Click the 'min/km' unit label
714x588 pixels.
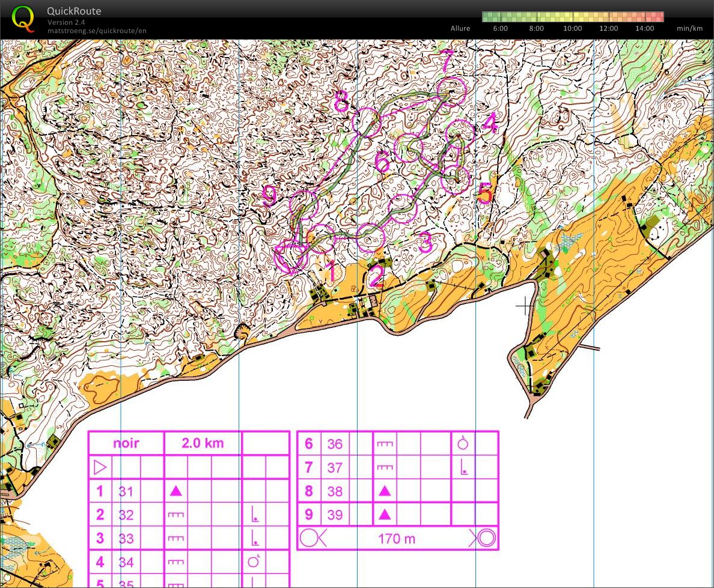click(689, 28)
